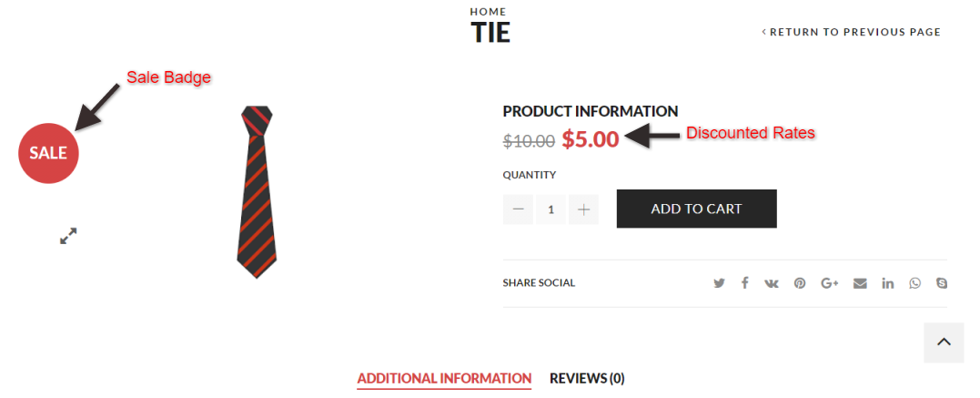980x398 pixels.
Task: Share product via email icon
Action: pyautogui.click(x=860, y=283)
